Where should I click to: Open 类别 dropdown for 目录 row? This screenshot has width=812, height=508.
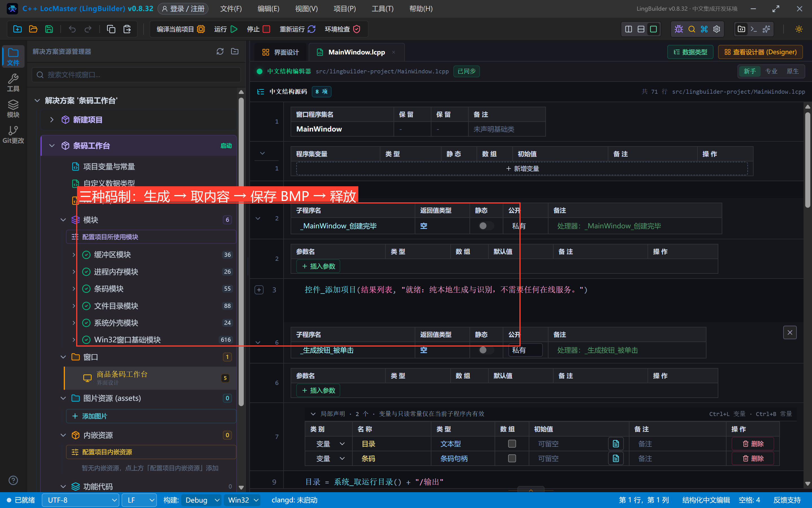330,444
